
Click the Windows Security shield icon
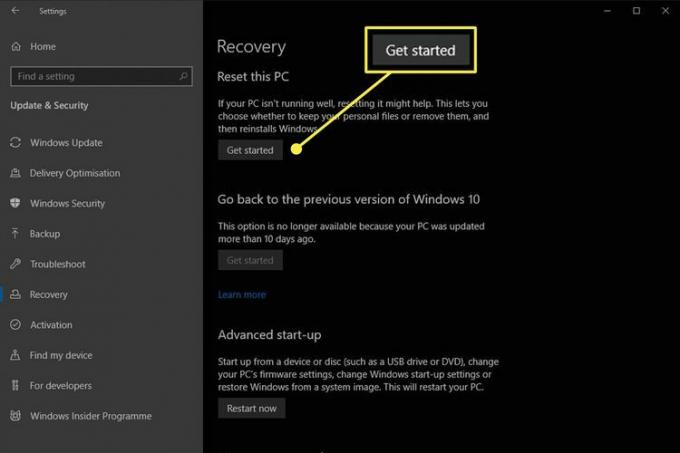[x=15, y=203]
